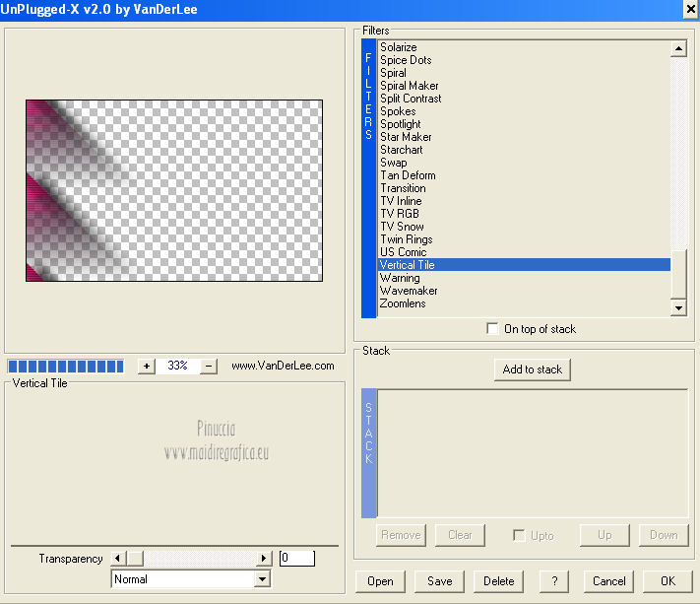This screenshot has width=700, height=604.
Task: Select the Star Maker filter
Action: 524,137
